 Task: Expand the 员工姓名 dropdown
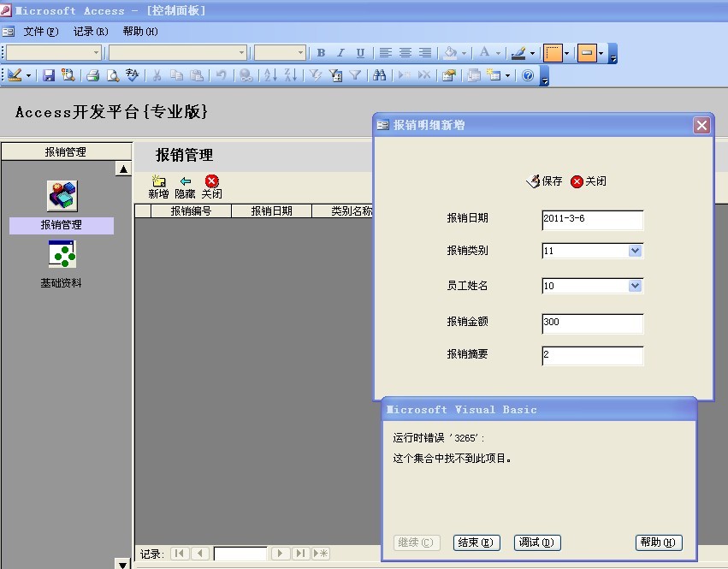click(635, 286)
